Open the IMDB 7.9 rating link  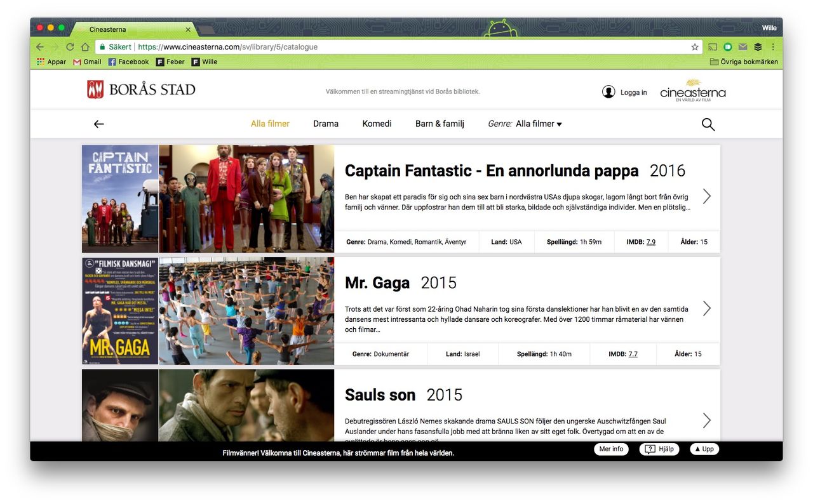point(650,242)
